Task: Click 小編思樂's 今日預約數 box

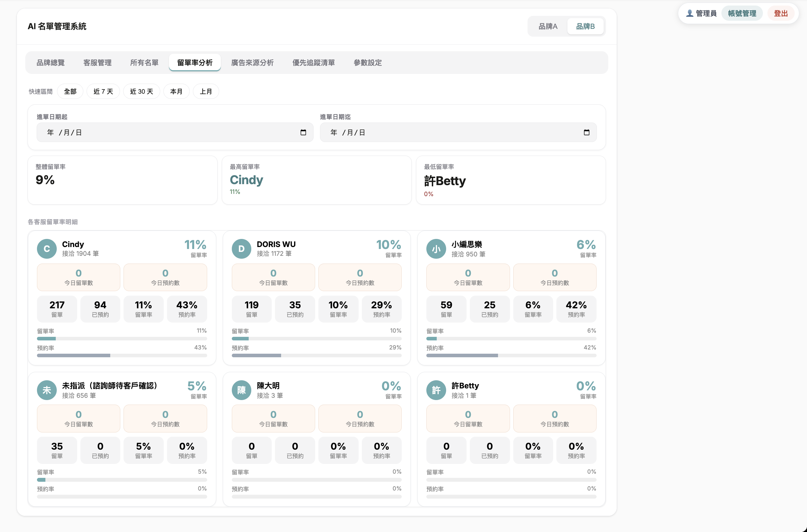Action: [555, 277]
